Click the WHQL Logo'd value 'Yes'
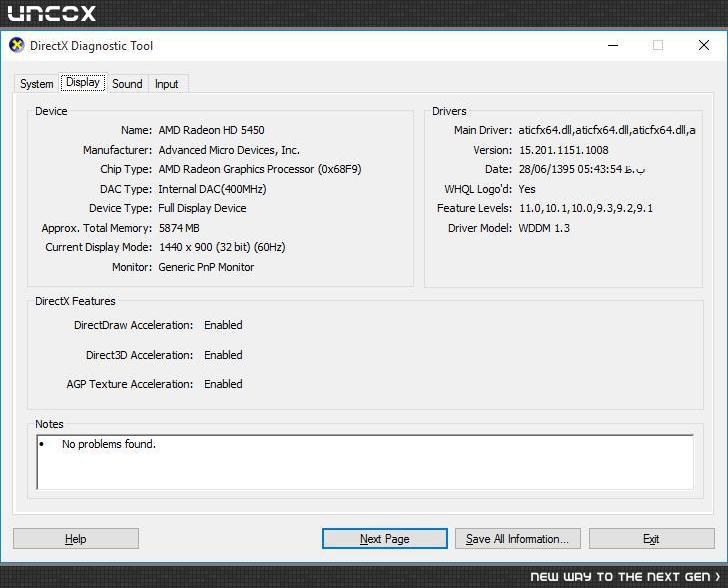This screenshot has width=728, height=588. pyautogui.click(x=527, y=189)
